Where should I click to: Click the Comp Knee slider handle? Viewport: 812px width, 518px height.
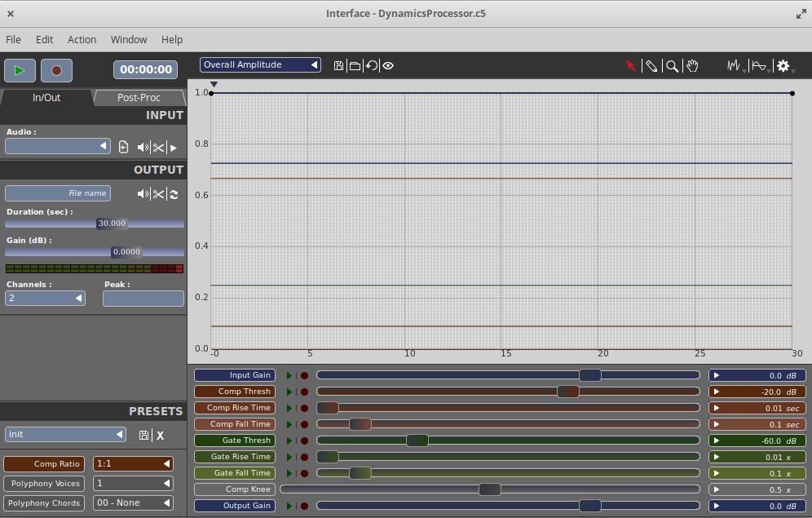click(489, 489)
